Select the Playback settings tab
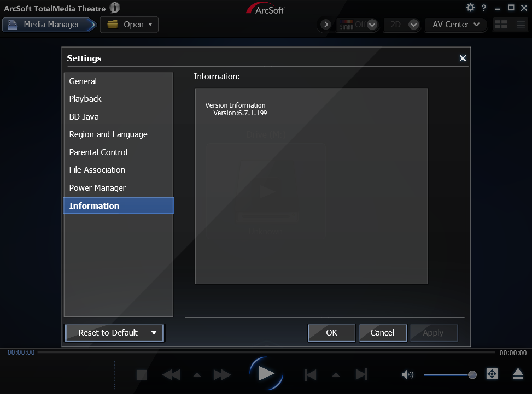532x394 pixels. pyautogui.click(x=119, y=99)
